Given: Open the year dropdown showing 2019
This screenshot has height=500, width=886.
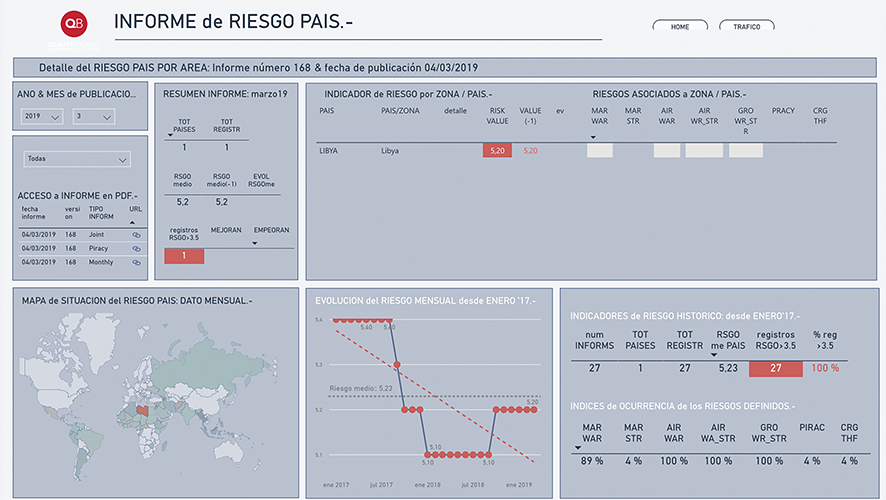Looking at the screenshot, I should [x=42, y=116].
